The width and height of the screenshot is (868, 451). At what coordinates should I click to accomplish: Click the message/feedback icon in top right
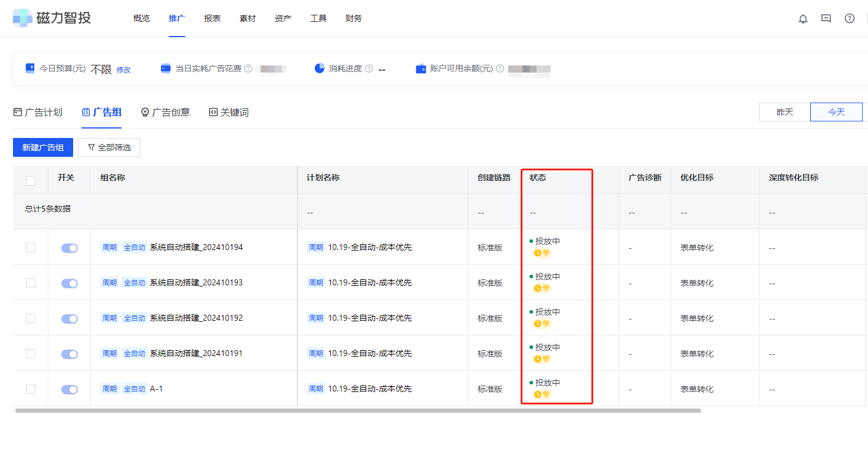point(826,18)
